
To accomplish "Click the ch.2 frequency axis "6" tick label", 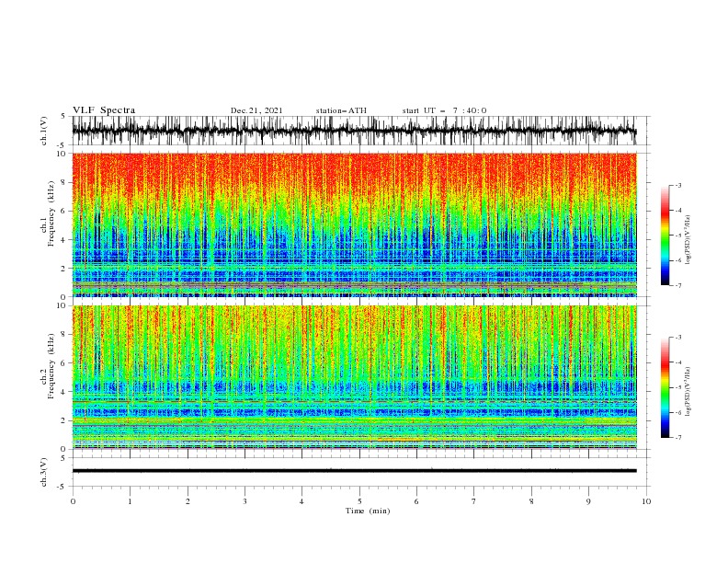I will click(x=63, y=363).
